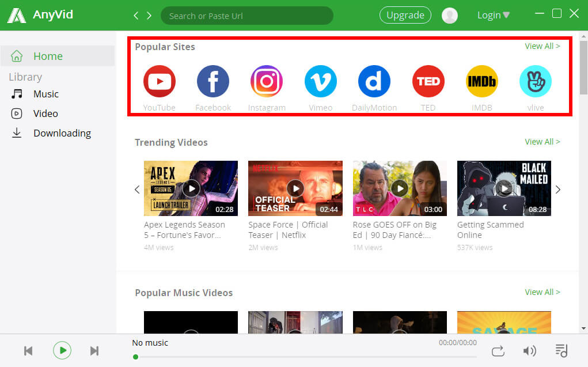Click the Upgrade button
This screenshot has width=588, height=367.
click(405, 15)
